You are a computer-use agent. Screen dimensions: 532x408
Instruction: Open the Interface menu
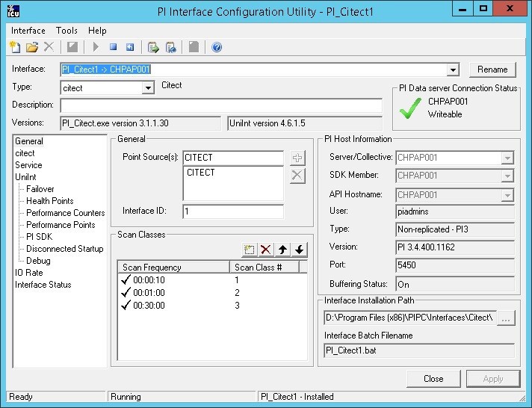pyautogui.click(x=28, y=31)
